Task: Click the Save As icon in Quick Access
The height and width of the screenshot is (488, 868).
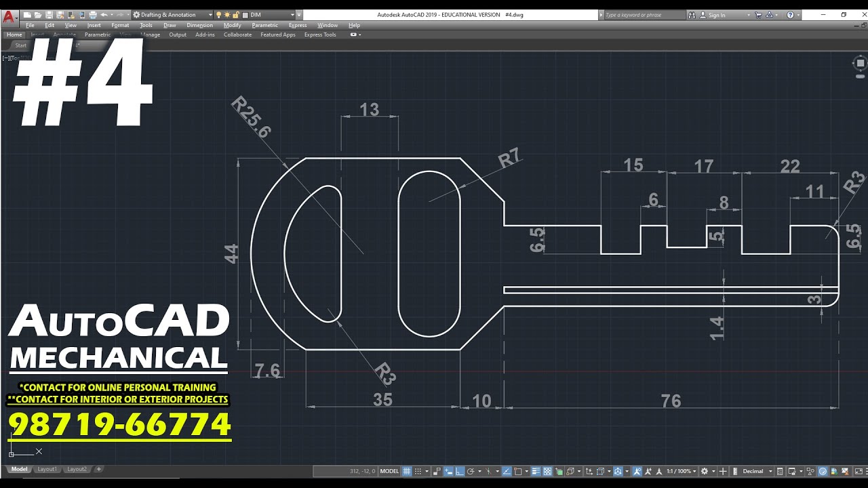Action: [60, 14]
